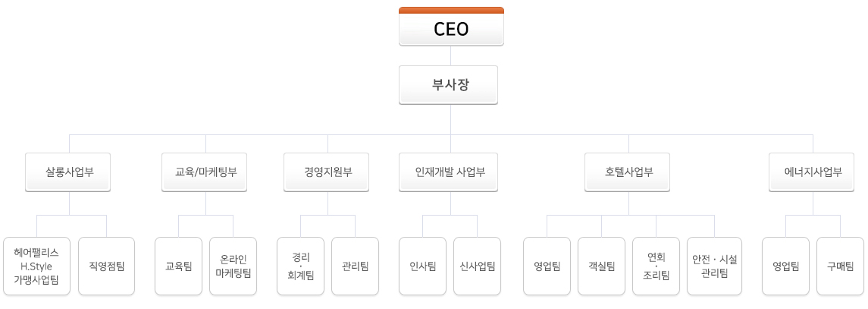Select the 부사장 box

point(448,85)
